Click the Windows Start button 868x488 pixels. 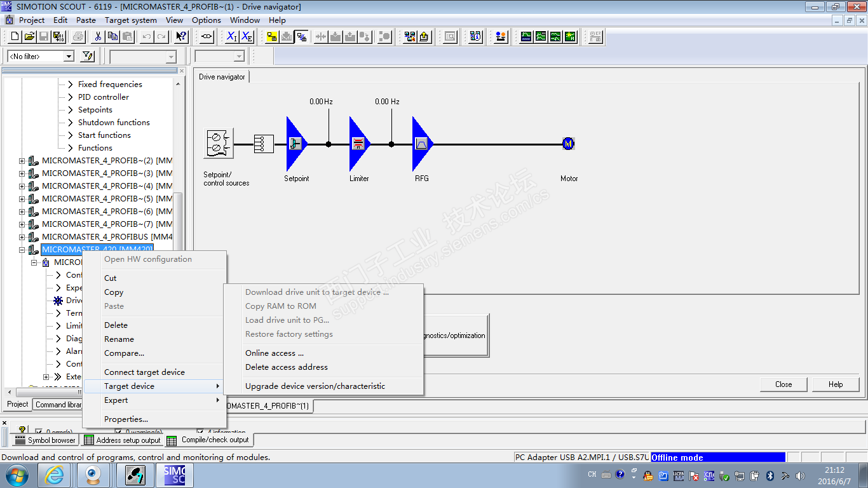pos(16,475)
